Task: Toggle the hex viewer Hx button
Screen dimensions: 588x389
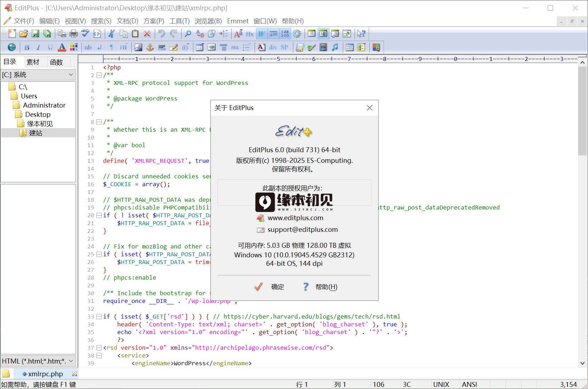Action: tap(250, 34)
